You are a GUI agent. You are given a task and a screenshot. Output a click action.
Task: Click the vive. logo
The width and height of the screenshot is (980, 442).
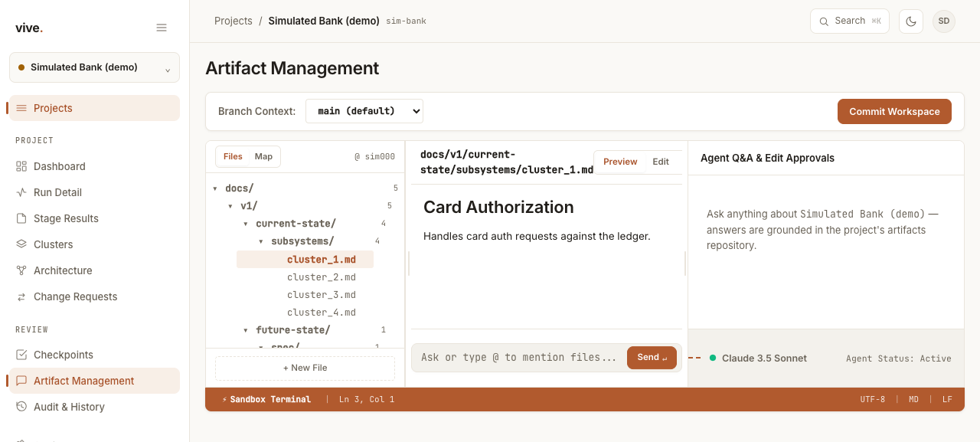click(x=29, y=28)
